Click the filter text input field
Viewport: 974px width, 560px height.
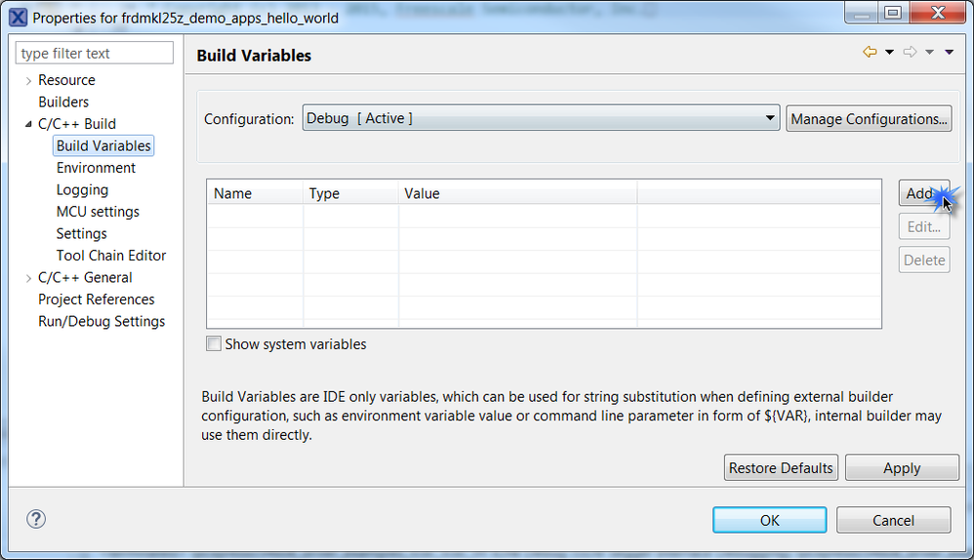pyautogui.click(x=95, y=53)
